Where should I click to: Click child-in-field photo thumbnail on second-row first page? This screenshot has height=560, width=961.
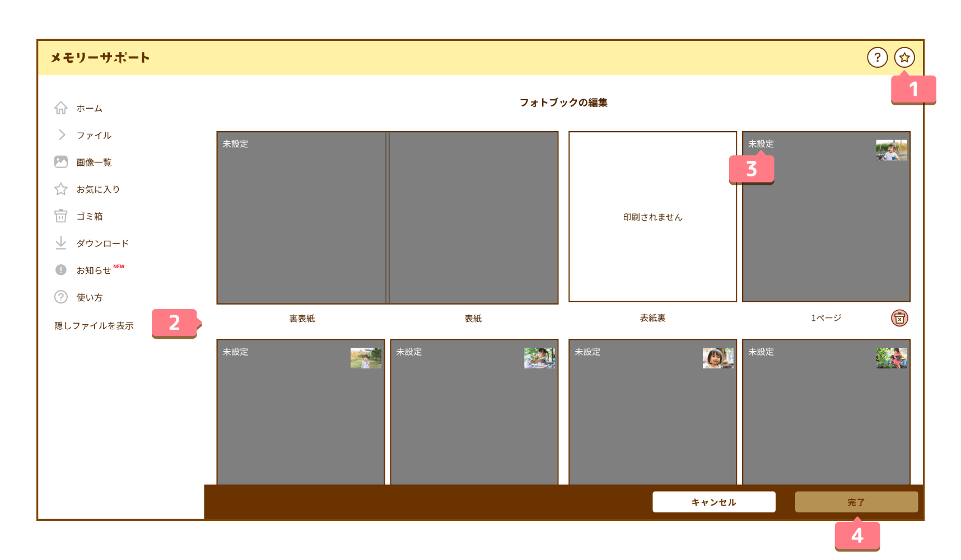[366, 358]
